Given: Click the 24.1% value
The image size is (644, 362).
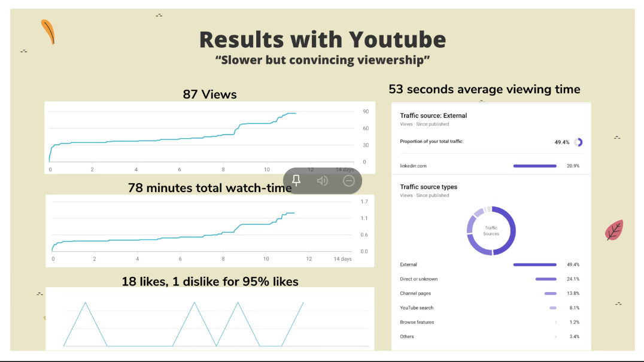Looking at the screenshot, I should (x=573, y=279).
